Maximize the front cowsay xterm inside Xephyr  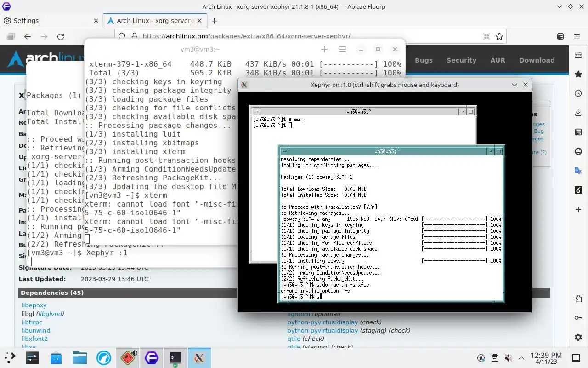click(x=499, y=151)
